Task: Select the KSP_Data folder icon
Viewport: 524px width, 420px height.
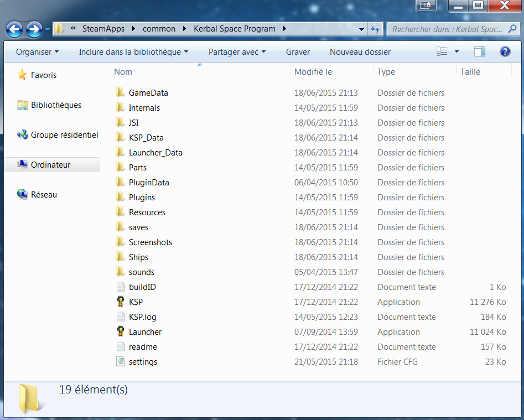Action: pos(120,137)
